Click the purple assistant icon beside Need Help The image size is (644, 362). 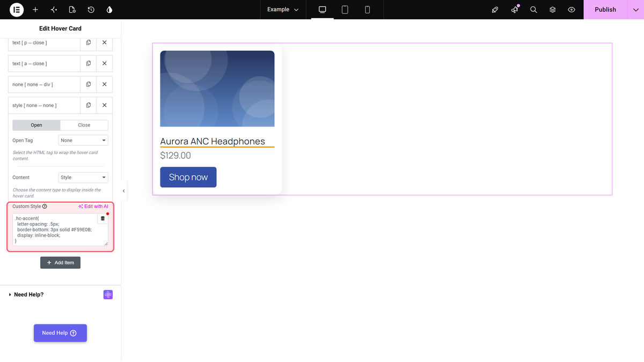pos(108,294)
